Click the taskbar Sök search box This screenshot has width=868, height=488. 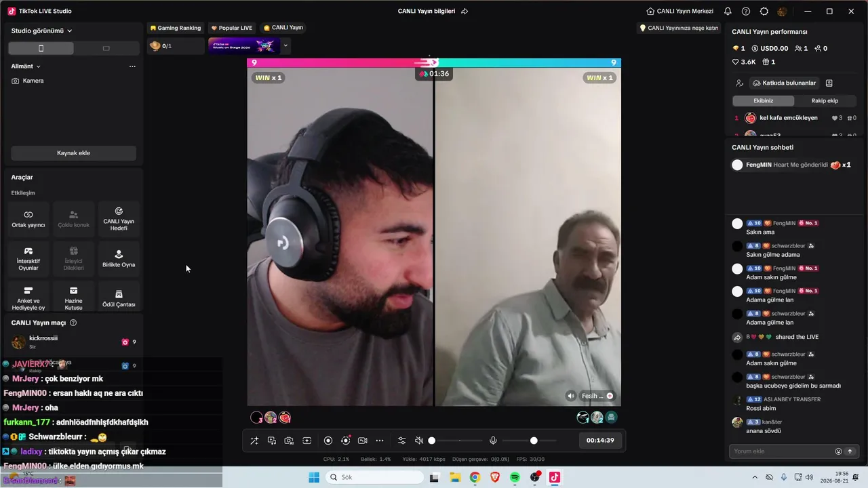click(x=373, y=478)
